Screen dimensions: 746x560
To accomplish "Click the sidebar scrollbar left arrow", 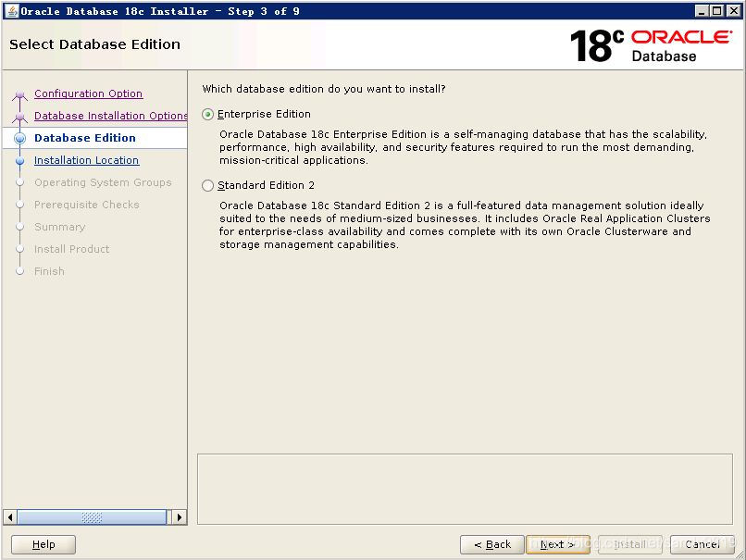I will (x=10, y=517).
